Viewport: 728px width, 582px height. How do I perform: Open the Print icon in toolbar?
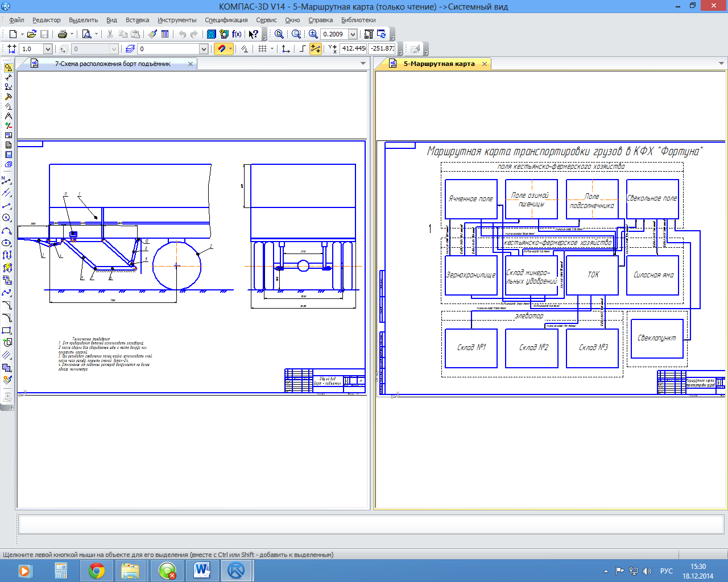pos(63,34)
